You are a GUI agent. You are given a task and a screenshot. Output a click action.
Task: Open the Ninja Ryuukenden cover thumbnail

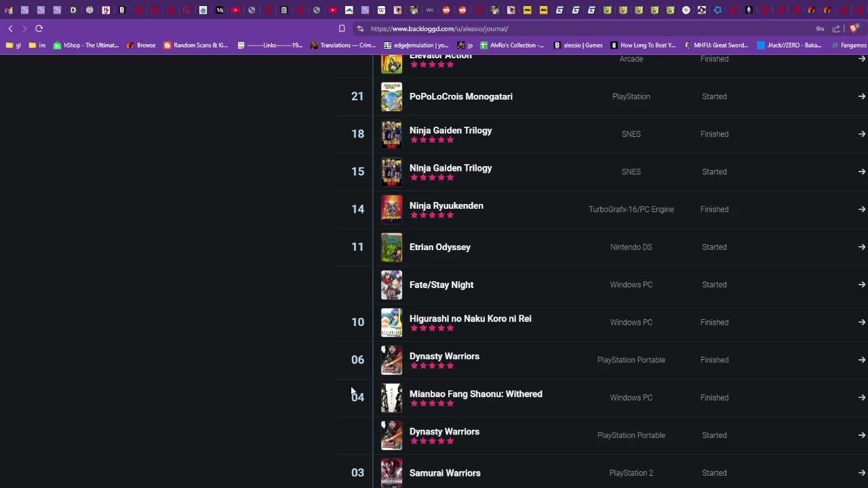(x=391, y=209)
